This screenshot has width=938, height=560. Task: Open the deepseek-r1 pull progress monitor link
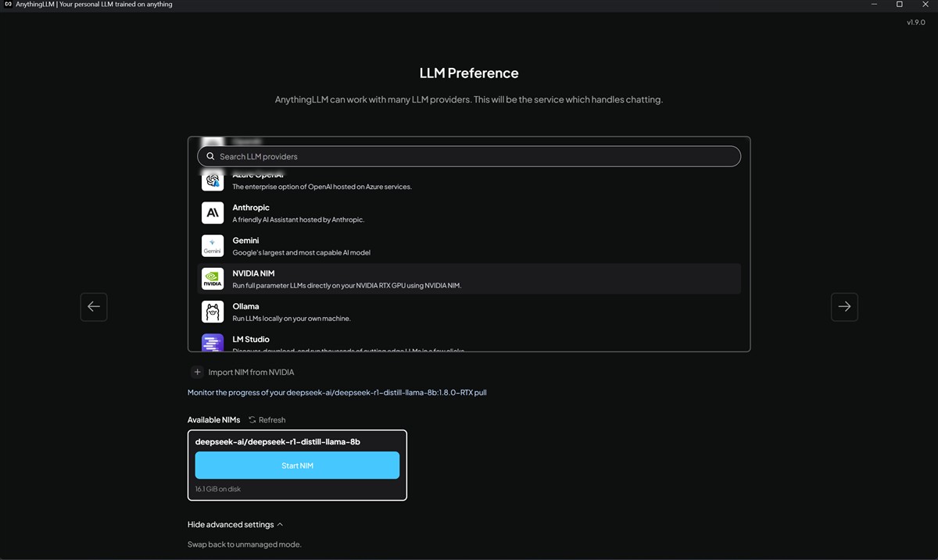click(x=337, y=392)
